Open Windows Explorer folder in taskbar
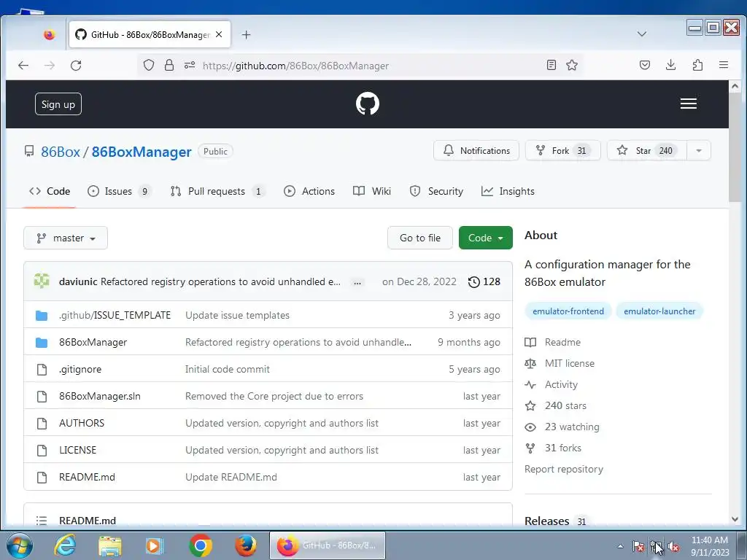747x560 pixels. click(x=110, y=545)
